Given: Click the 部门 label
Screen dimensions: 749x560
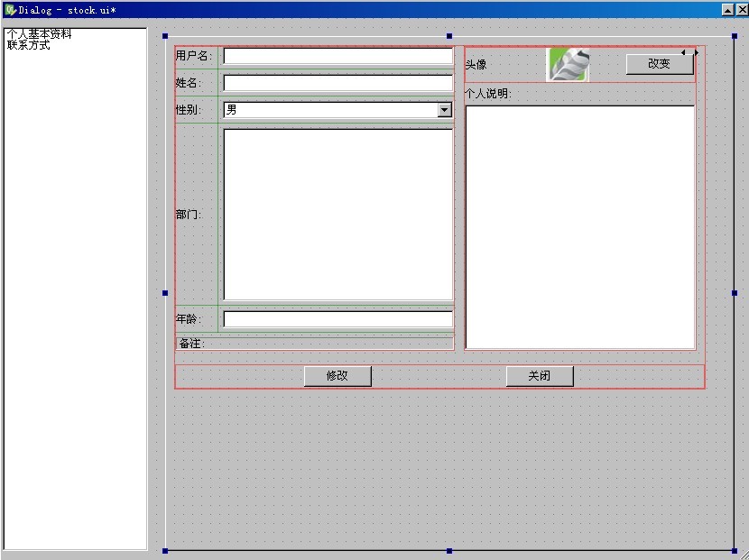Looking at the screenshot, I should tap(189, 215).
